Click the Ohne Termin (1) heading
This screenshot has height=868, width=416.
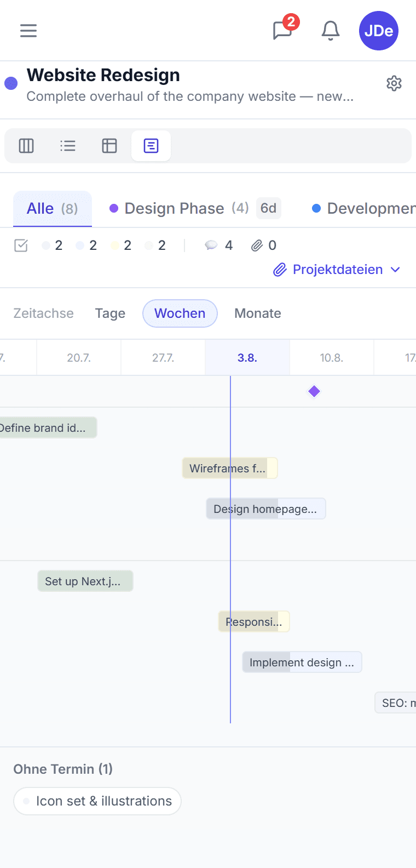(63, 769)
